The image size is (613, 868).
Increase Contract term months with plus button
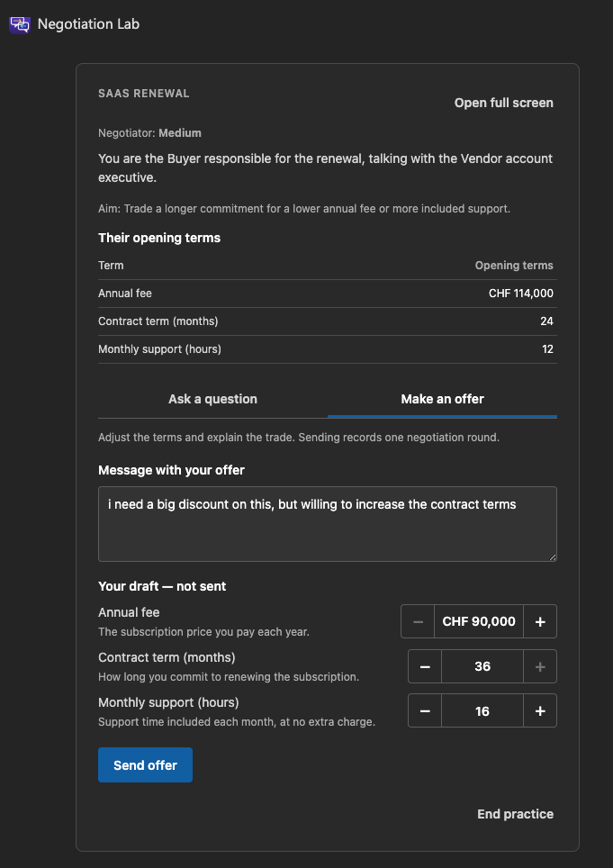(540, 666)
